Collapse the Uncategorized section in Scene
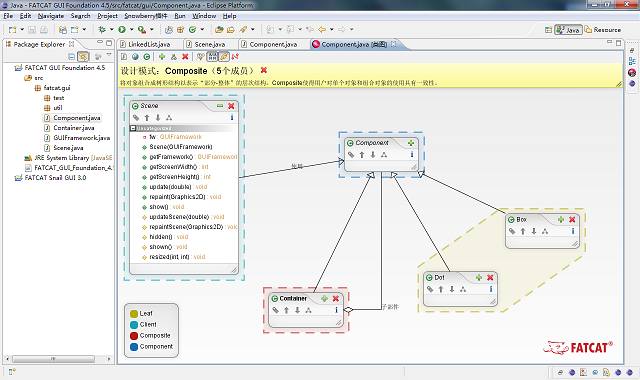 click(133, 128)
